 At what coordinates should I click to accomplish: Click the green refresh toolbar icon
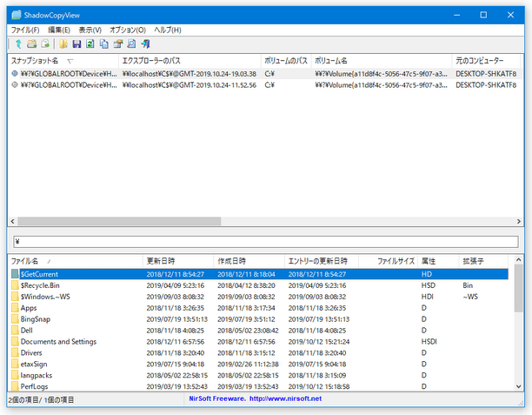pyautogui.click(x=90, y=44)
